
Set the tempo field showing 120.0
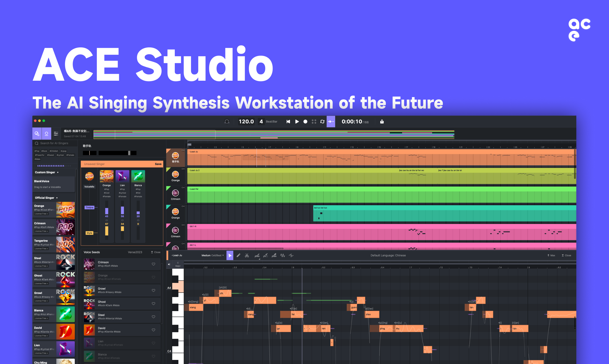pyautogui.click(x=246, y=122)
